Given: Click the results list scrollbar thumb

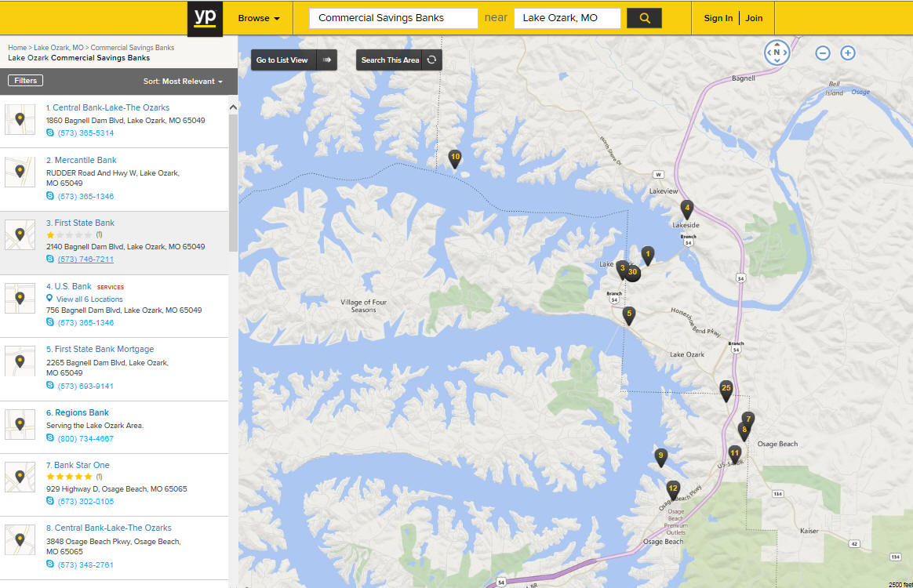Looking at the screenshot, I should tap(233, 183).
